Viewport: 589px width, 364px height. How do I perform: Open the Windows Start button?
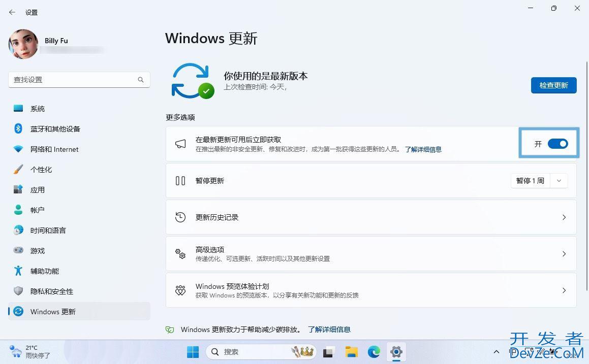point(193,352)
